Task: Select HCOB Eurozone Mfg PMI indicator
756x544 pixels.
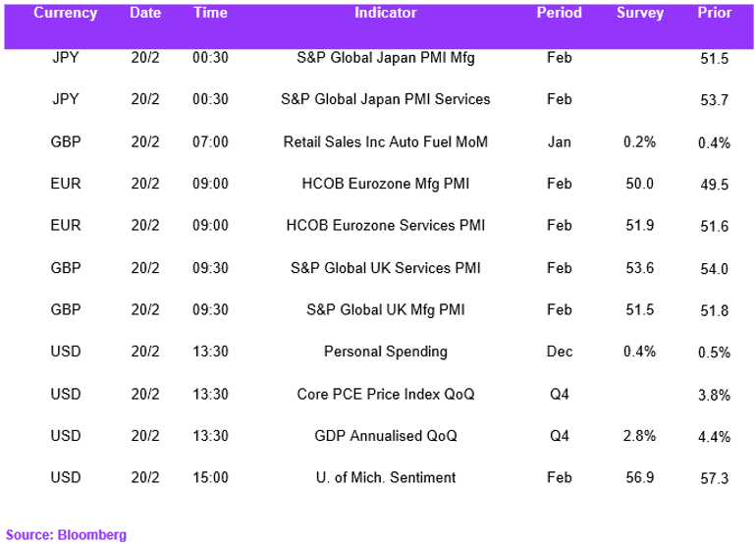Action: [385, 184]
